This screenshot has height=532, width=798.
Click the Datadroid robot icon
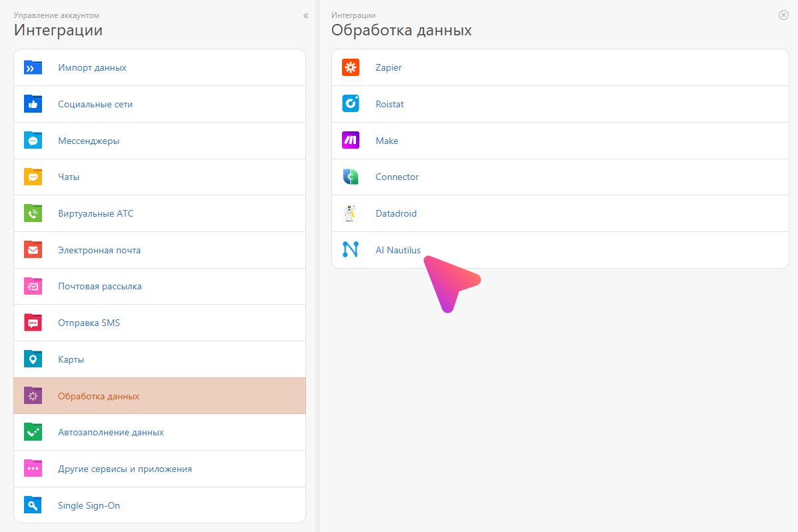[350, 213]
